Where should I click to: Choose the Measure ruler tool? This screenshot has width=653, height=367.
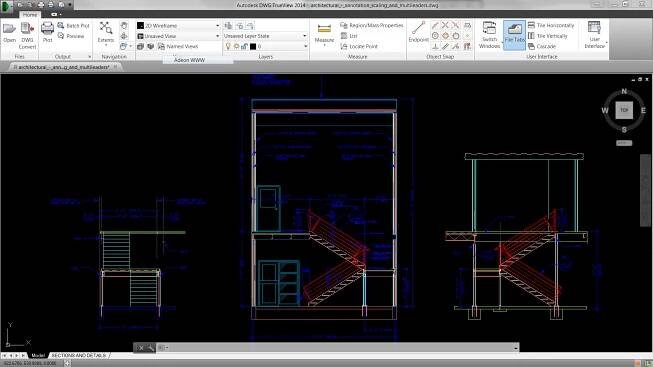[324, 33]
